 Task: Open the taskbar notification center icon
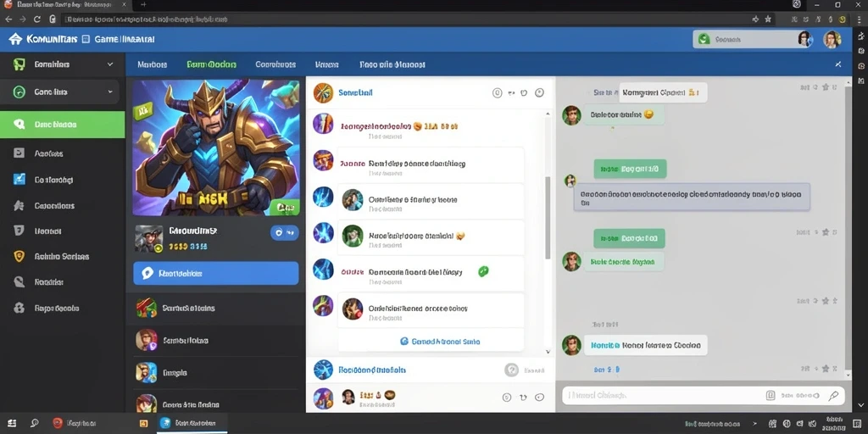858,424
